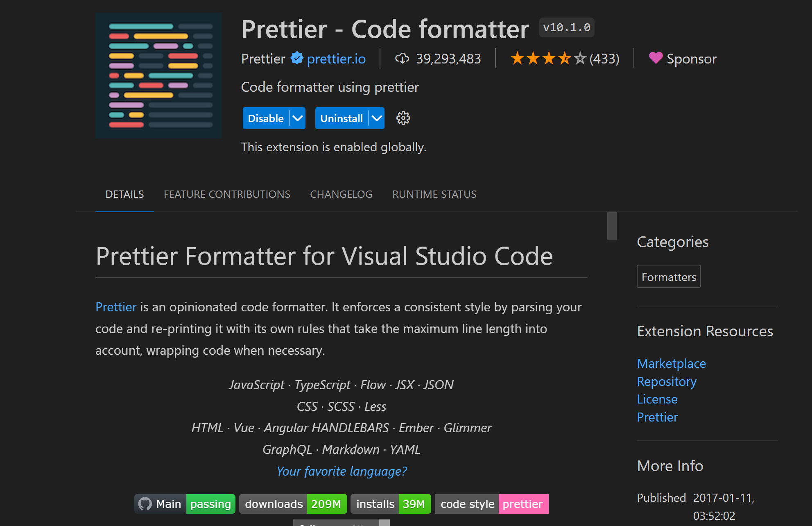Image resolution: width=812 pixels, height=526 pixels.
Task: Click the vertical scrollbar on the details pane
Action: [x=612, y=225]
